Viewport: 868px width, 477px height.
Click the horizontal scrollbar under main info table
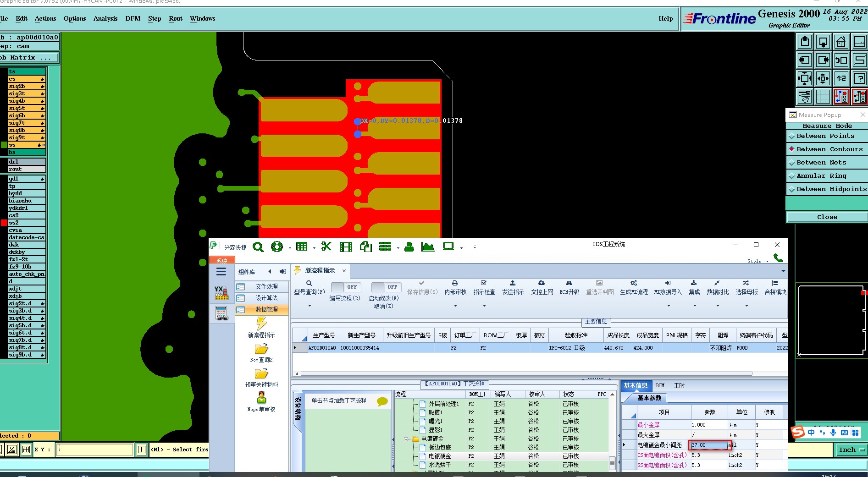[x=526, y=373]
